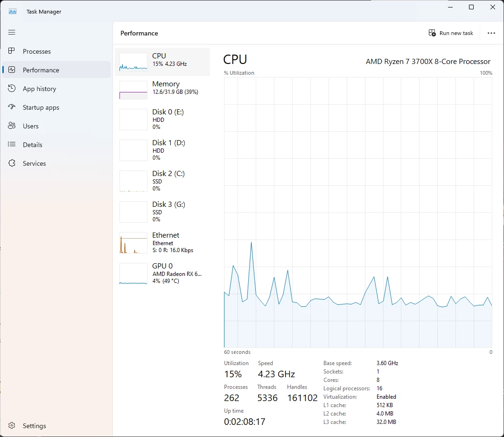Open Settings label in sidebar
The height and width of the screenshot is (437, 504).
click(34, 426)
